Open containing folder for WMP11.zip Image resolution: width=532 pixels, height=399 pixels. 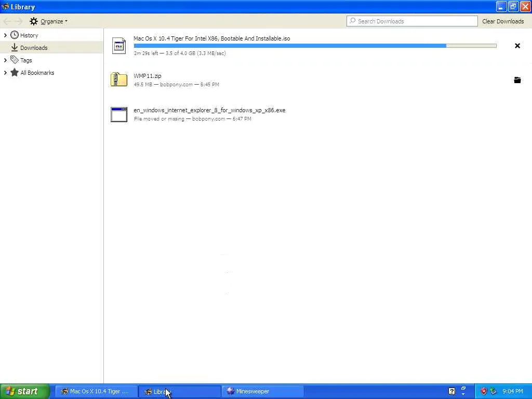517,80
